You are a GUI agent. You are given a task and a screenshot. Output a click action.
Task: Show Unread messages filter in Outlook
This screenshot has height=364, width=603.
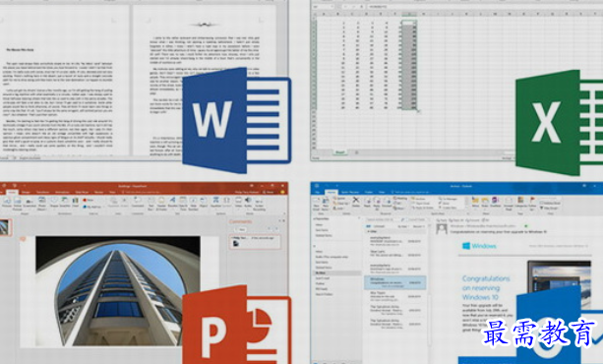379,226
